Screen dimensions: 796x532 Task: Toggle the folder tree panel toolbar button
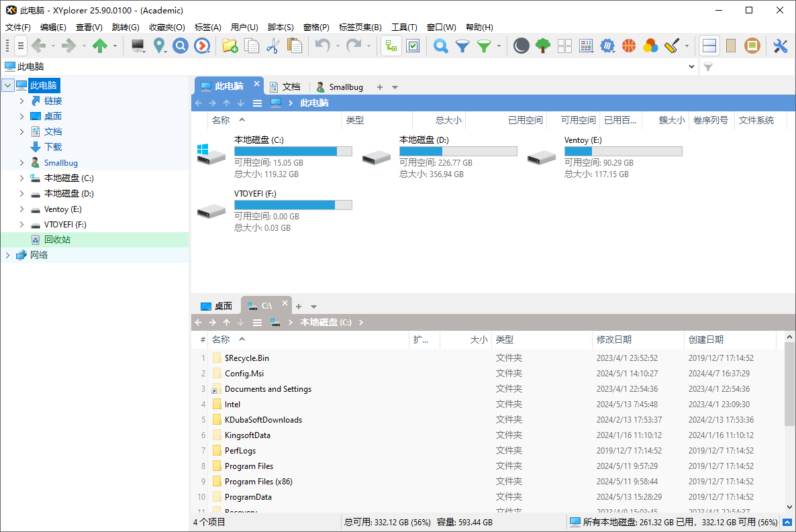tap(391, 46)
